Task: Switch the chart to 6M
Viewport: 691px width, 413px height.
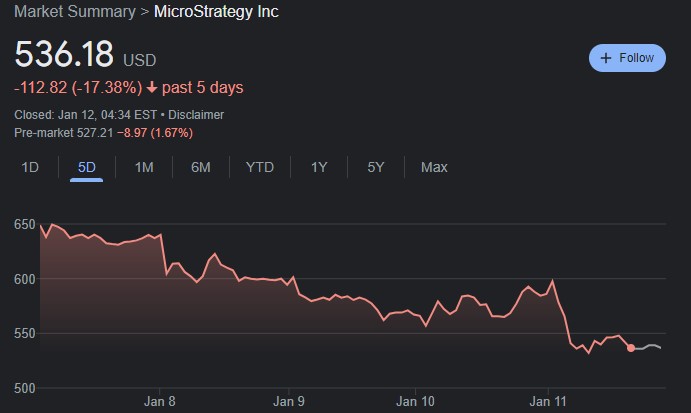Action: [201, 167]
